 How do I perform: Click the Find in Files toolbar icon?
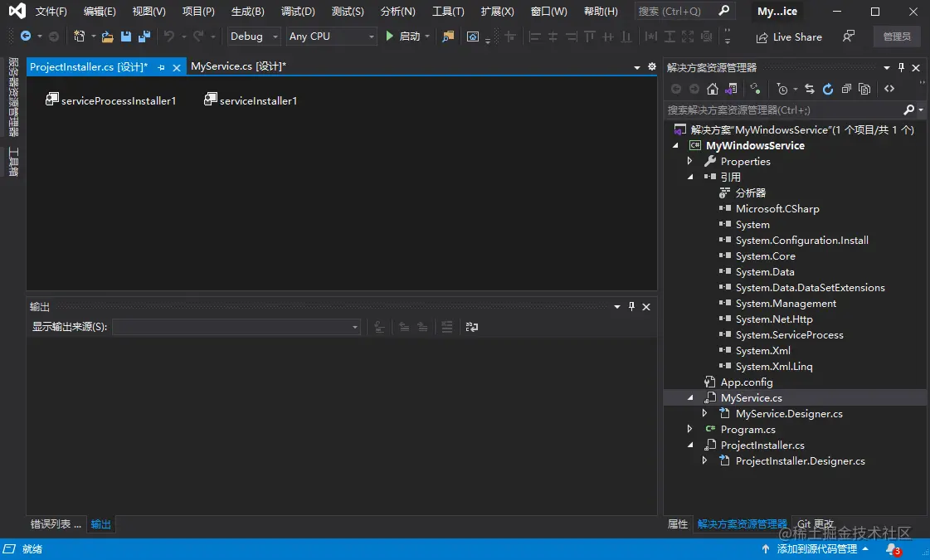point(448,37)
